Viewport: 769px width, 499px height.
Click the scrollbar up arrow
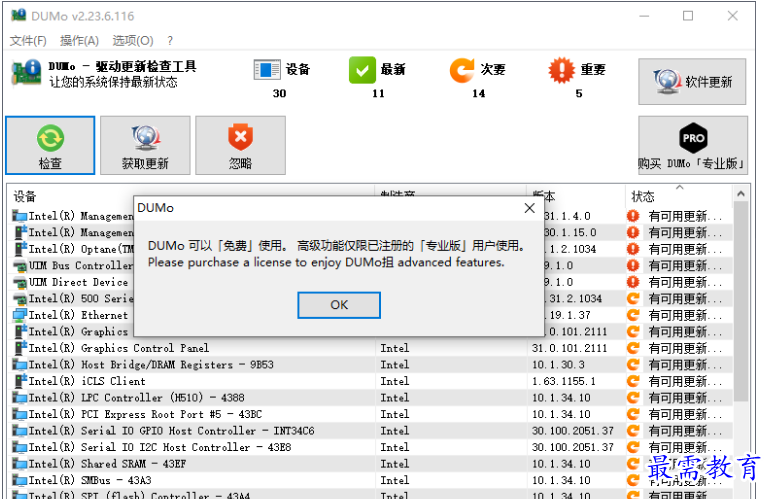pos(741,194)
